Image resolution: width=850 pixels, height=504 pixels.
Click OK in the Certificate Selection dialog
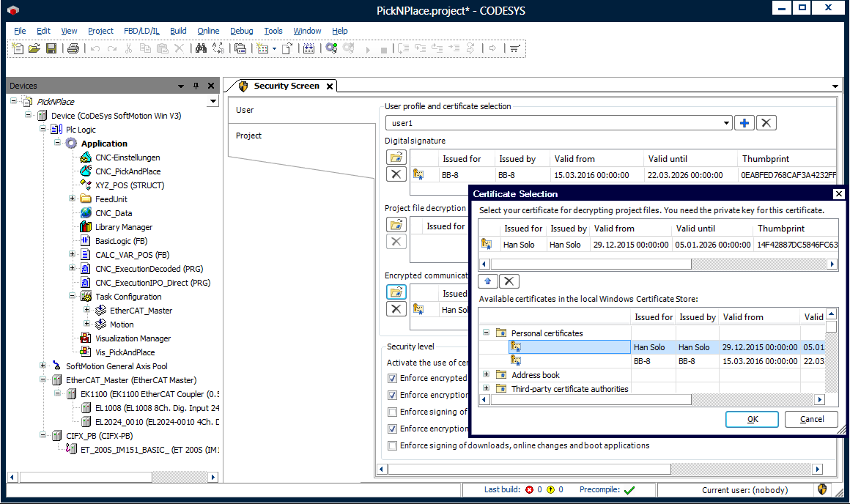point(752,419)
